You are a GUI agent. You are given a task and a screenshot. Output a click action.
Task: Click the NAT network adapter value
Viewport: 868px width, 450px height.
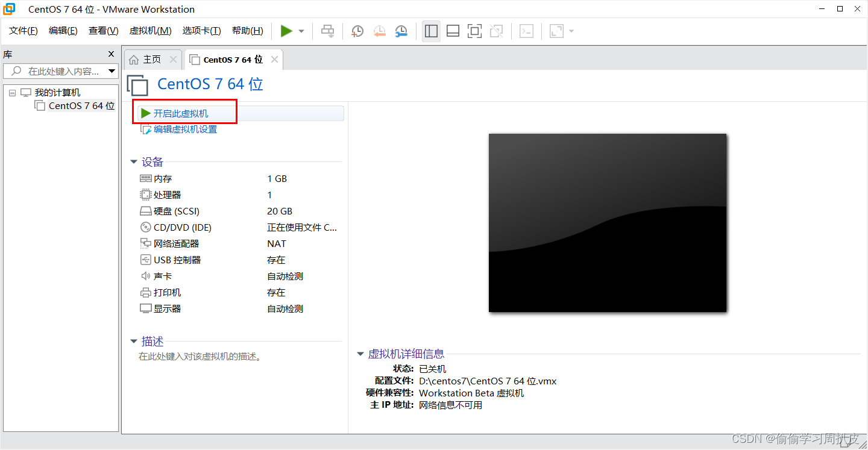pyautogui.click(x=277, y=244)
